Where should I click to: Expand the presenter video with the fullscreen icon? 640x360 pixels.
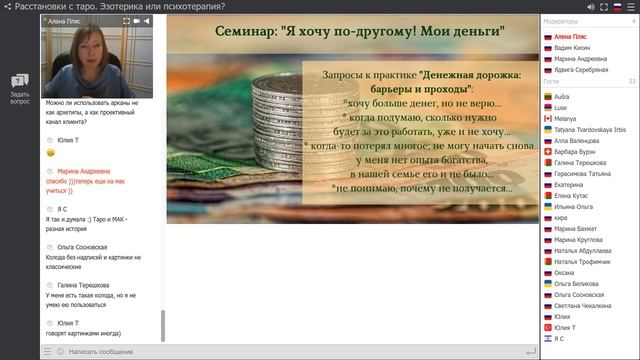(x=126, y=21)
